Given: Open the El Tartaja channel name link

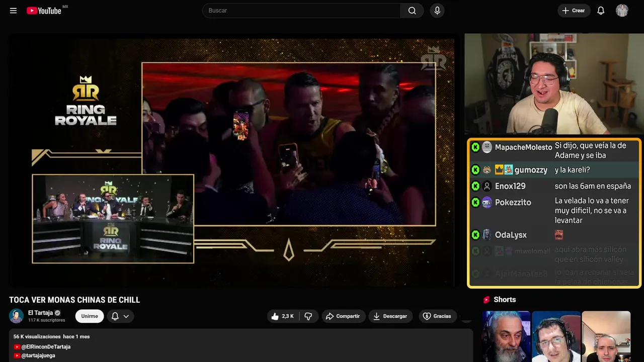Looking at the screenshot, I should tap(40, 313).
